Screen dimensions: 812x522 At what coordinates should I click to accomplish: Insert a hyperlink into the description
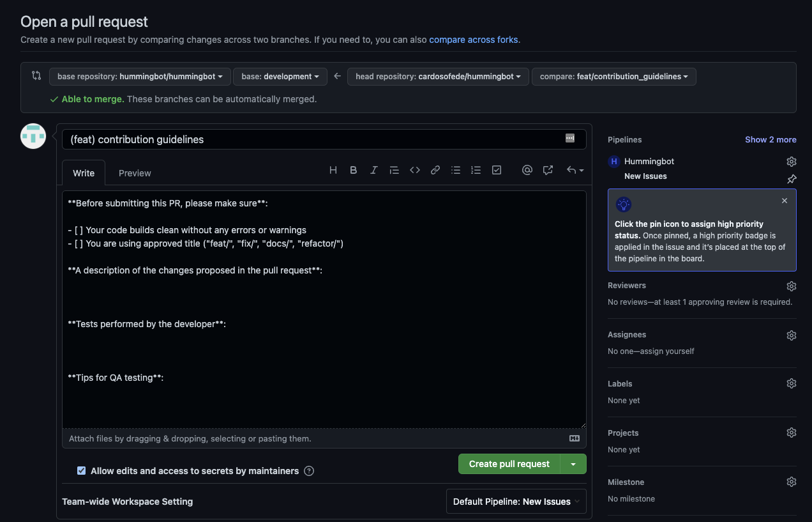[x=435, y=170]
